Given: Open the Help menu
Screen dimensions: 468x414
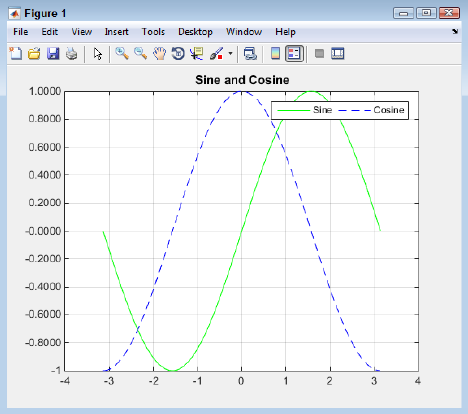Looking at the screenshot, I should click(x=285, y=32).
